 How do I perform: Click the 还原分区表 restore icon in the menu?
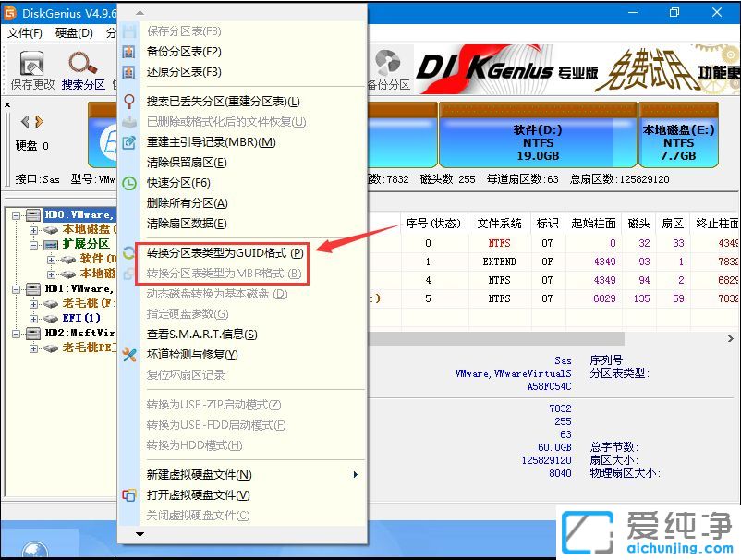point(128,72)
